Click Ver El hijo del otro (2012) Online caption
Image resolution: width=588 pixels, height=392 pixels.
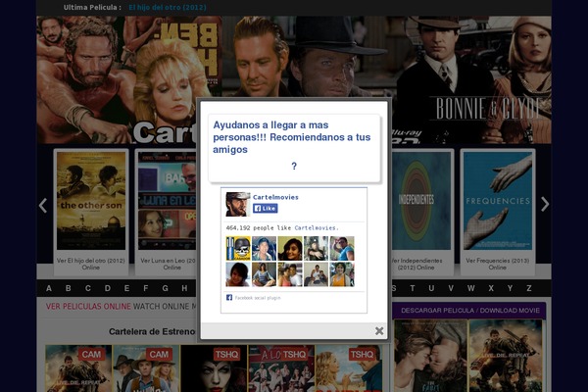(x=91, y=264)
